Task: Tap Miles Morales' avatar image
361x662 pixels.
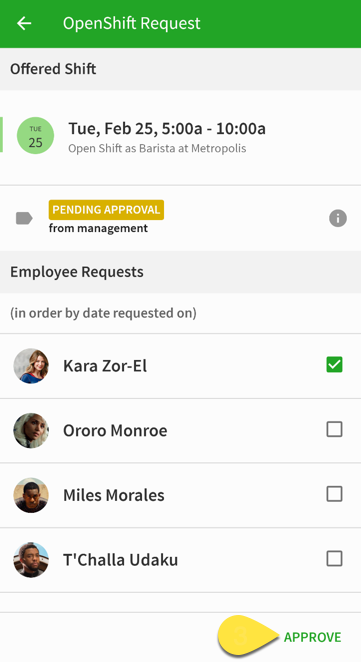Action: pos(31,495)
